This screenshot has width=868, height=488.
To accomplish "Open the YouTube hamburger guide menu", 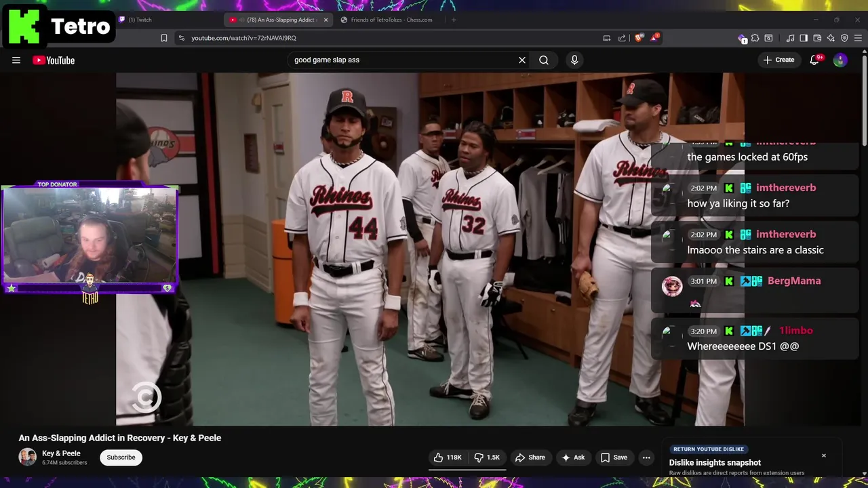I will (16, 60).
